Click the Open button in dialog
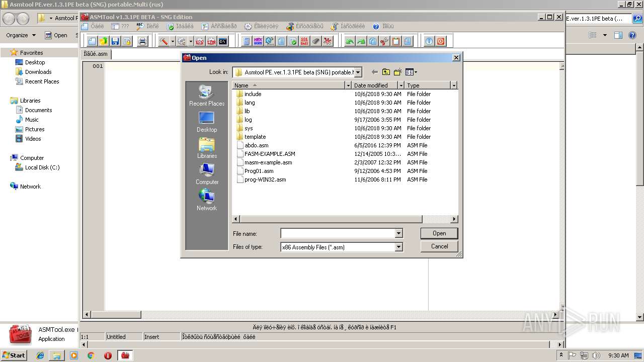 [x=439, y=233]
